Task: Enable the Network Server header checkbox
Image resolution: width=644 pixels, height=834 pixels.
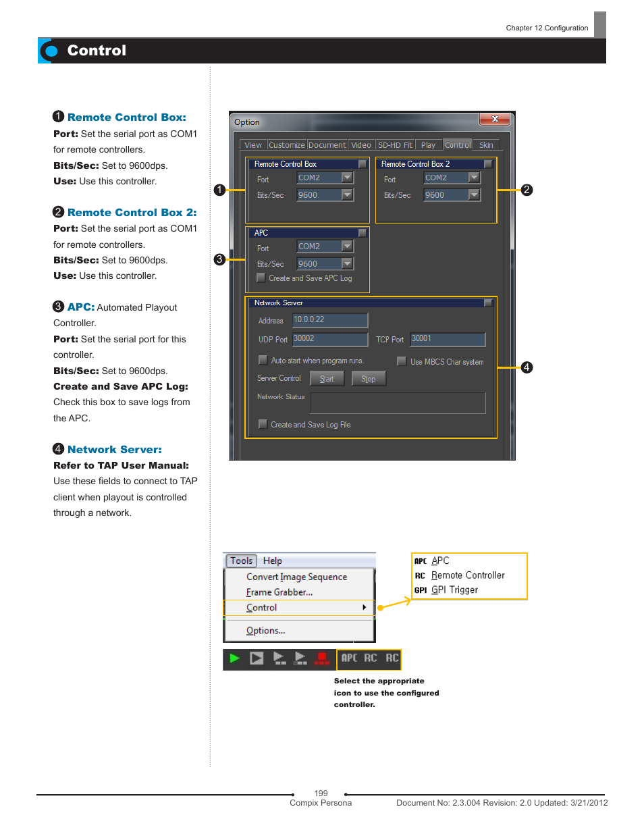Action: (488, 303)
